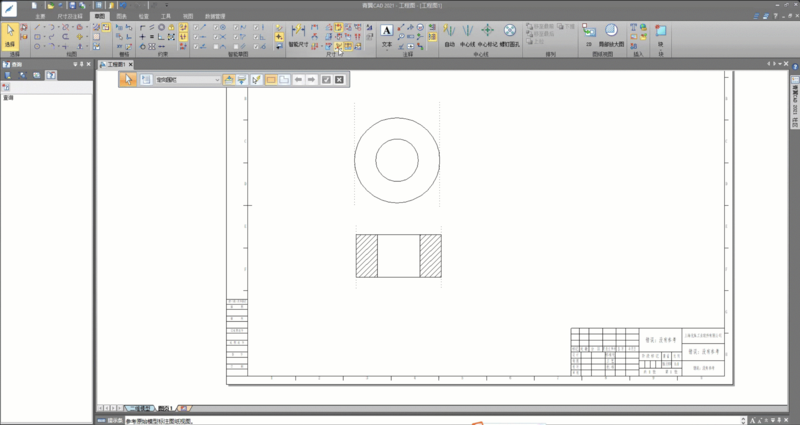Switch to the 工具 ribbon tab

point(164,17)
